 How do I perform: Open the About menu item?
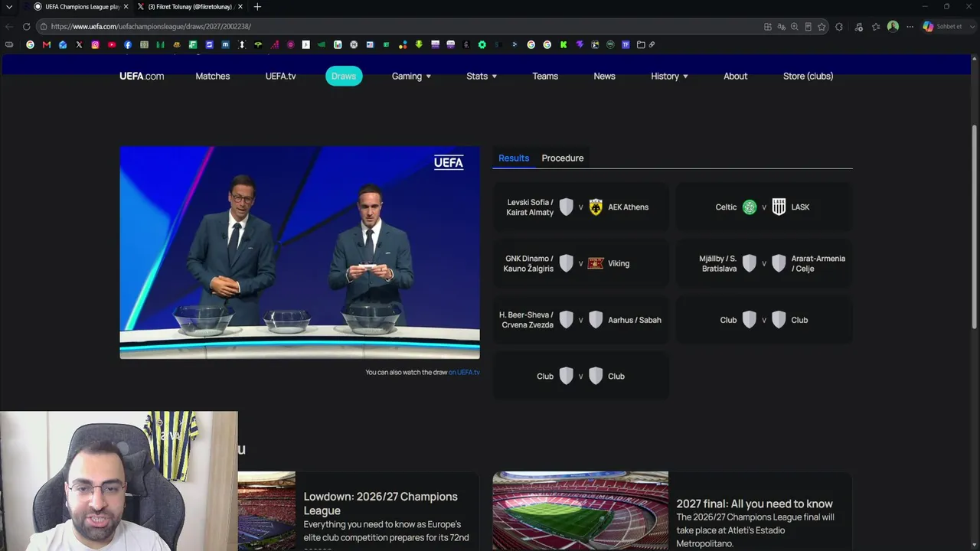(x=736, y=76)
